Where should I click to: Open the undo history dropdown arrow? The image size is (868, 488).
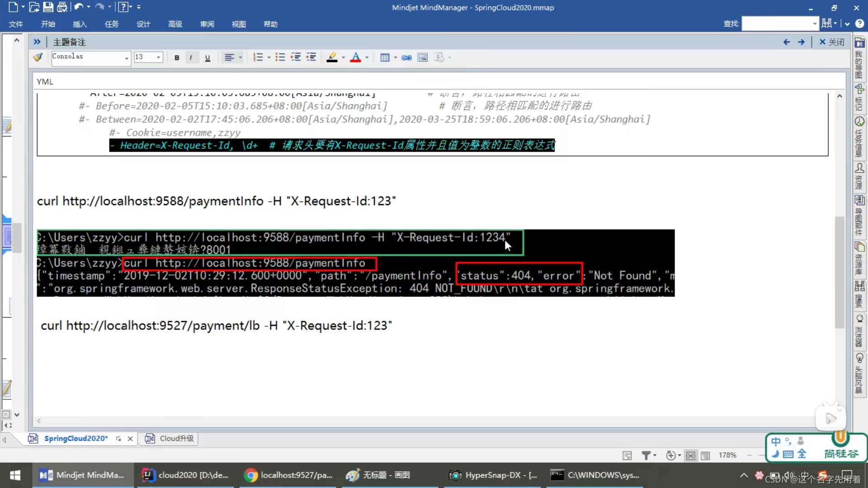click(x=89, y=7)
